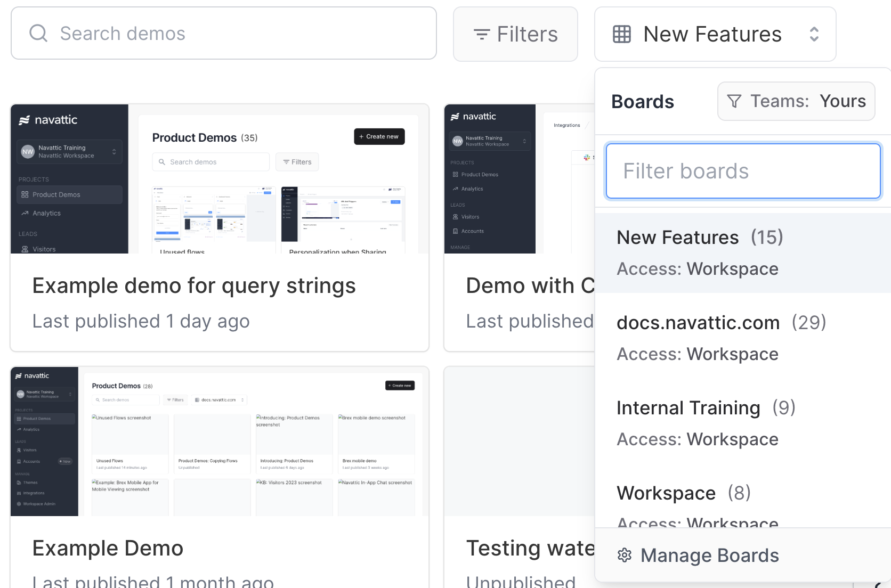Open the Demo with C card thumbnail

[520, 179]
